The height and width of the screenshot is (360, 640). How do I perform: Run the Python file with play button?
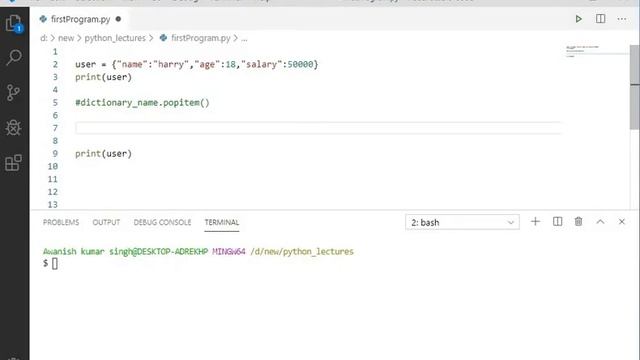(x=578, y=19)
